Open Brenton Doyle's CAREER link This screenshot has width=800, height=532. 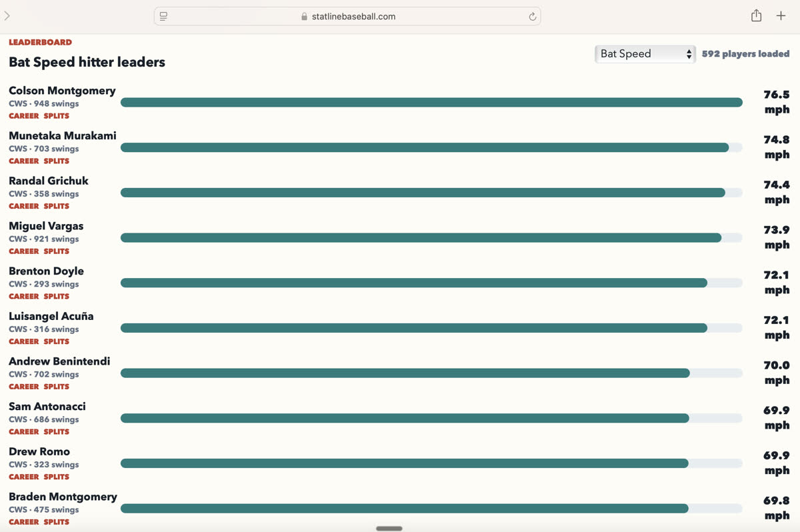click(x=24, y=297)
